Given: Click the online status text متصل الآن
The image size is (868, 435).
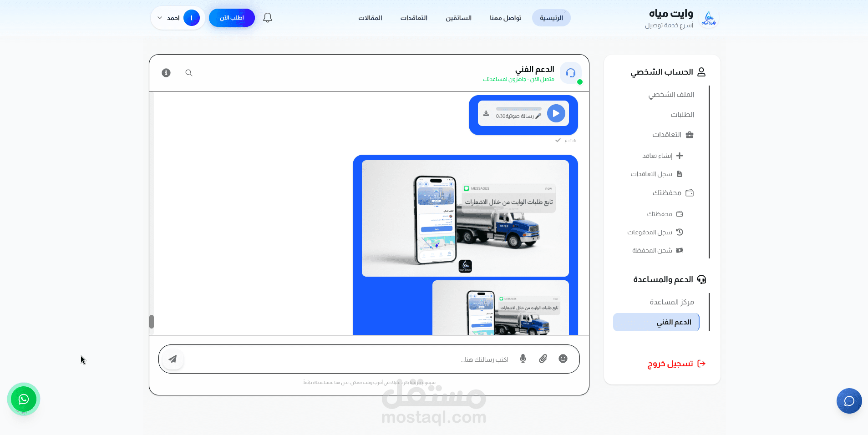Looking at the screenshot, I should [x=518, y=79].
